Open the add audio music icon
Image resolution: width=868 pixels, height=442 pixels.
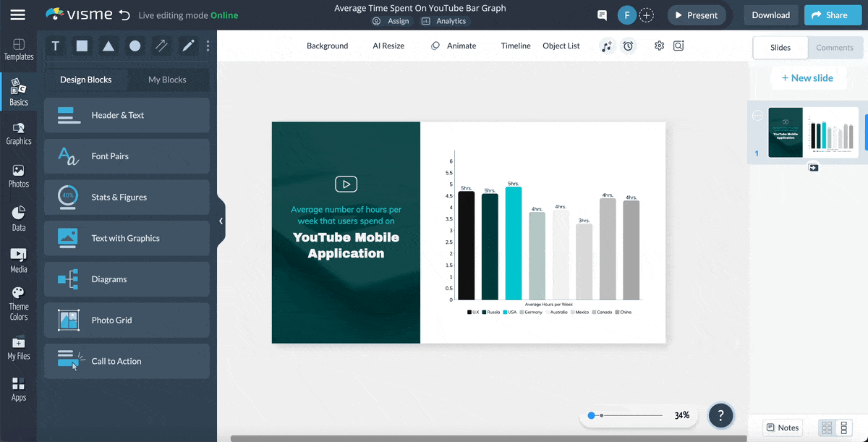click(x=607, y=46)
